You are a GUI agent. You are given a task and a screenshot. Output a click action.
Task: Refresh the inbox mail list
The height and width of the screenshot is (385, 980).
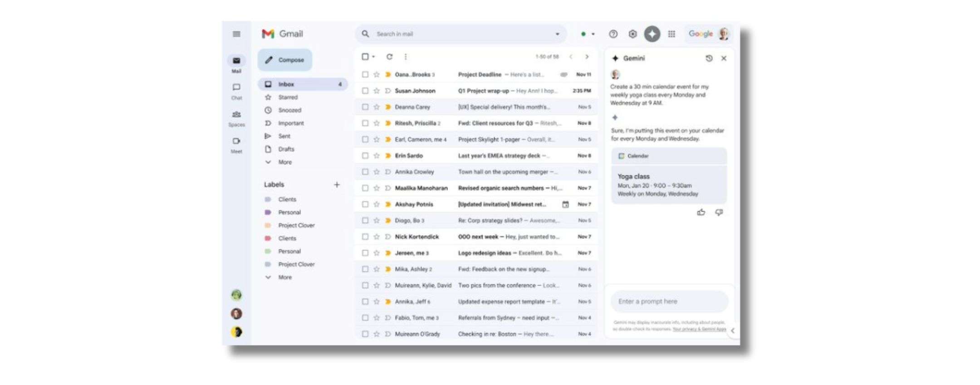389,57
